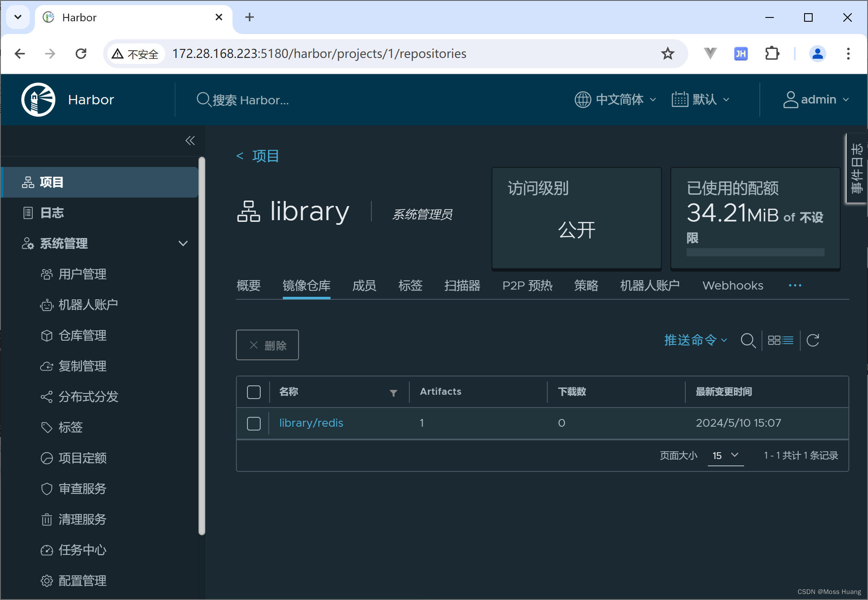Sort by 下载数 column header

point(572,392)
